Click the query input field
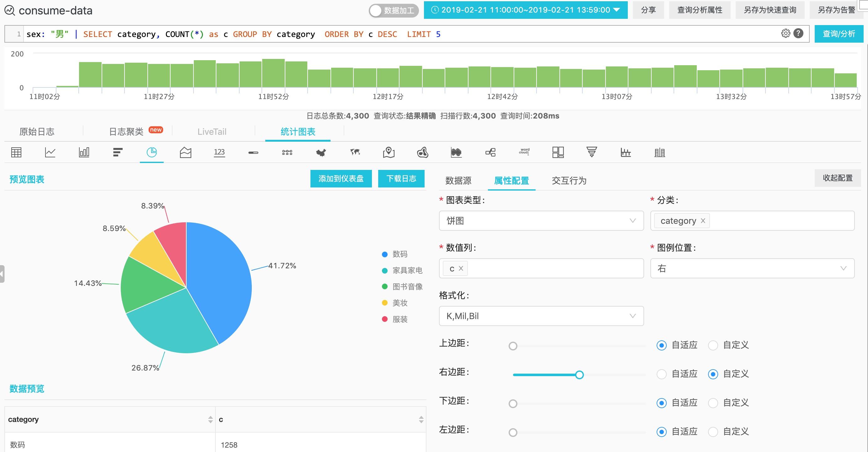The image size is (868, 452). [x=396, y=34]
